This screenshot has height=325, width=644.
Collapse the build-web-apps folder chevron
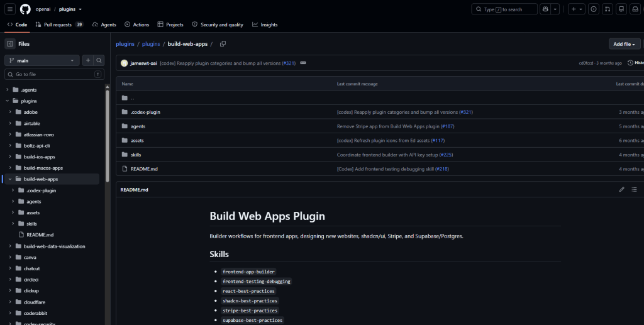tap(10, 179)
